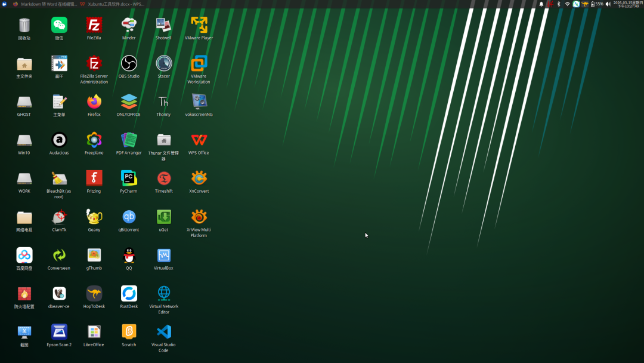The height and width of the screenshot is (363, 644).
Task: Select the XnView Multi Platform icon
Action: pyautogui.click(x=199, y=224)
